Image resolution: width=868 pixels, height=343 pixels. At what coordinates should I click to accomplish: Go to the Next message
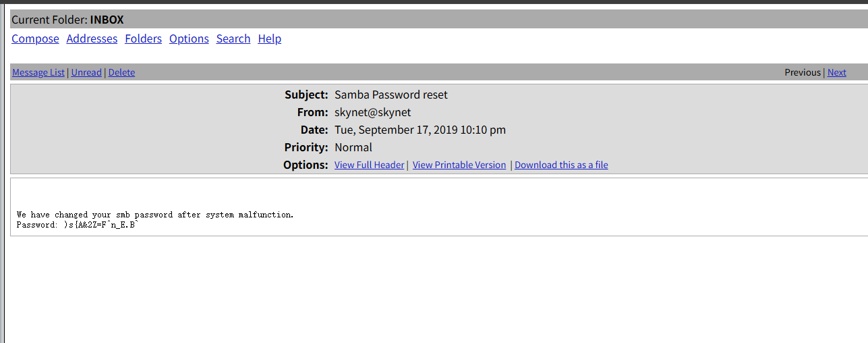pos(836,73)
